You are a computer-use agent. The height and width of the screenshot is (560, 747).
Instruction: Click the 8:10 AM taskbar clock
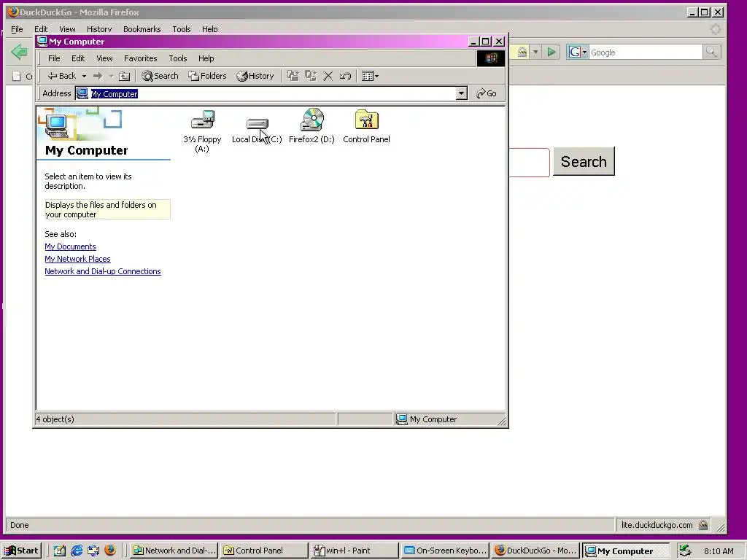(719, 551)
